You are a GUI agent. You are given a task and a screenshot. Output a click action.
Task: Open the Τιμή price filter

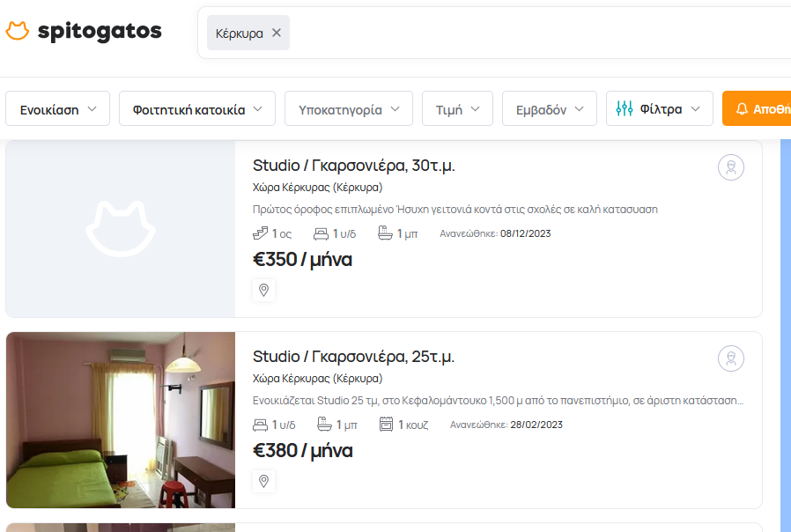(x=457, y=109)
